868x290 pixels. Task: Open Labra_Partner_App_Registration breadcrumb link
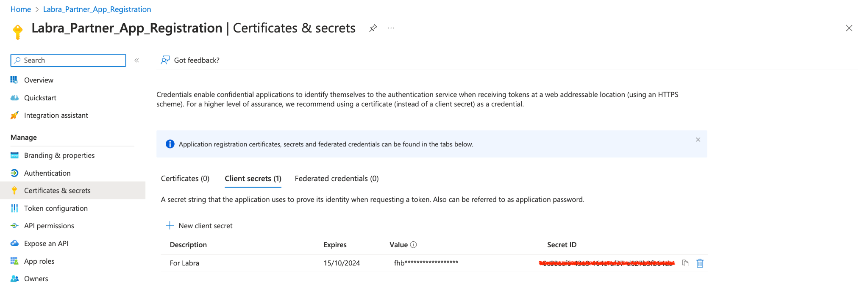pyautogui.click(x=97, y=9)
